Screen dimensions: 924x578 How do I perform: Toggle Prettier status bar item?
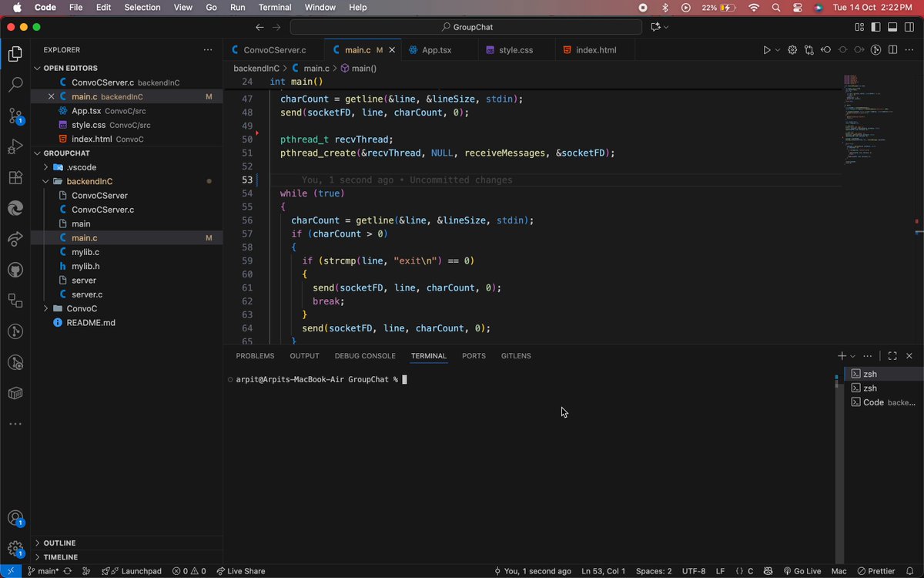point(875,571)
